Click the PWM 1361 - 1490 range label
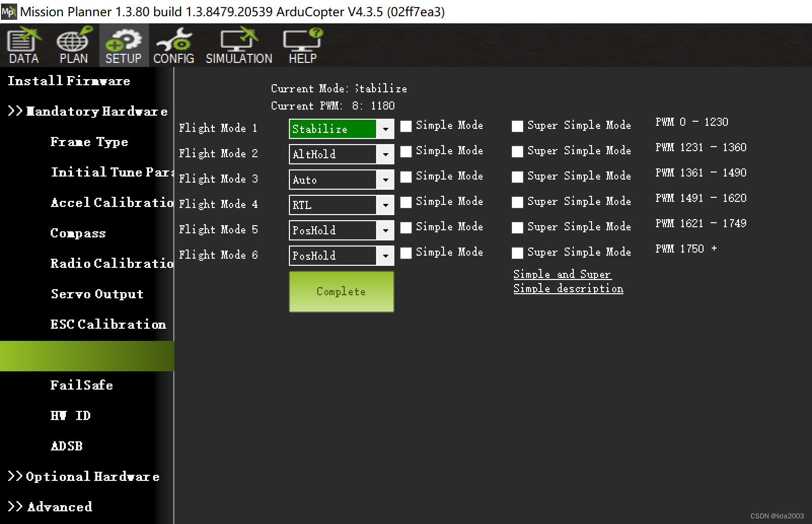This screenshot has width=812, height=524. tap(700, 172)
